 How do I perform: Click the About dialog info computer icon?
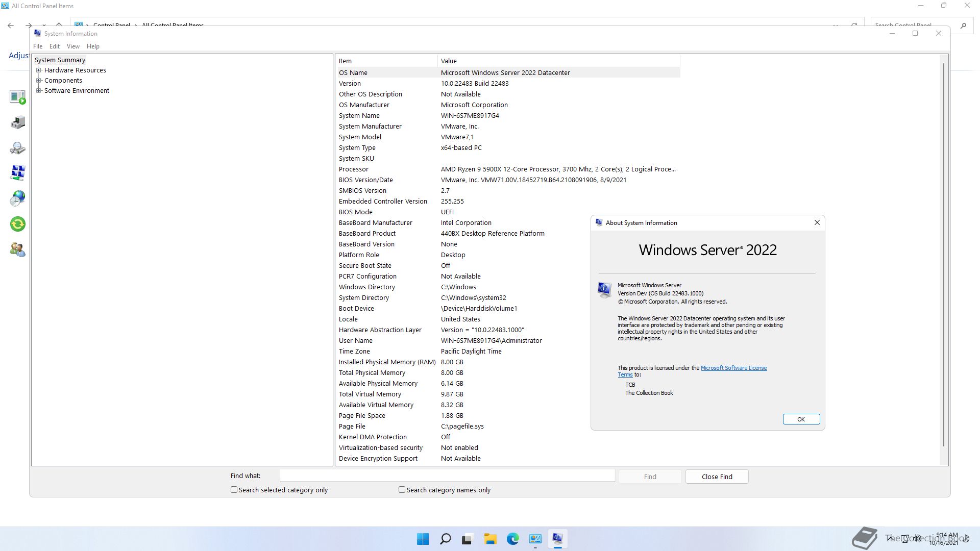[604, 290]
